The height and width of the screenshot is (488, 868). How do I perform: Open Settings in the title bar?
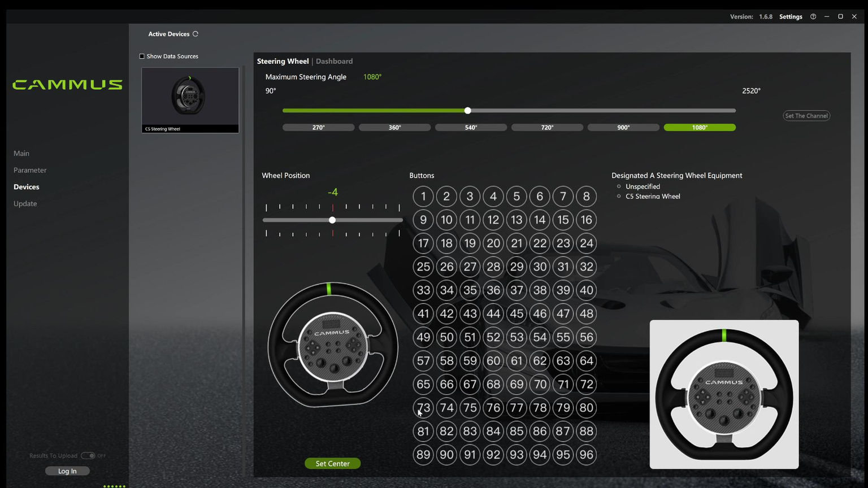[x=791, y=16]
